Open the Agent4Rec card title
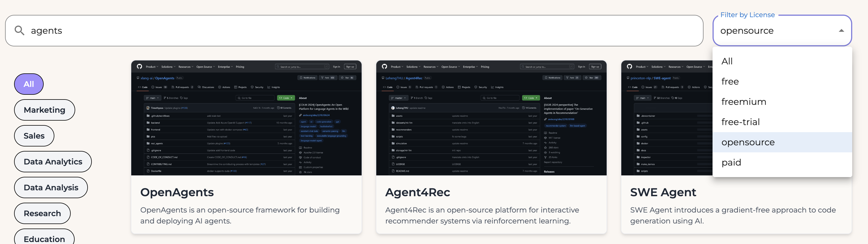Image resolution: width=868 pixels, height=244 pixels. (417, 193)
